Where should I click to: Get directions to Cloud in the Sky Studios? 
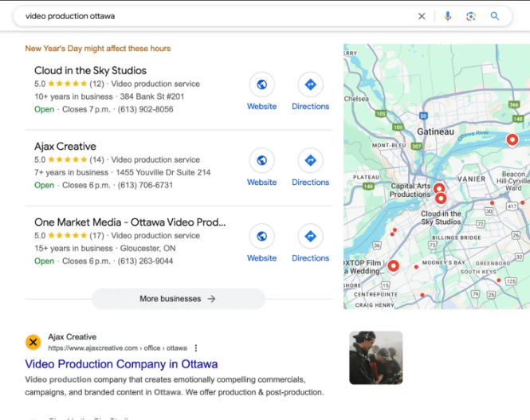tap(310, 84)
